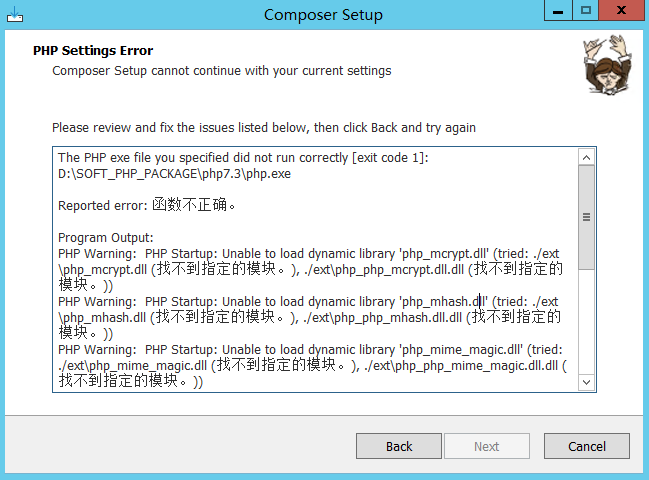Image resolution: width=649 pixels, height=480 pixels.
Task: Click the scrollbar down arrow in the error output
Action: point(586,382)
